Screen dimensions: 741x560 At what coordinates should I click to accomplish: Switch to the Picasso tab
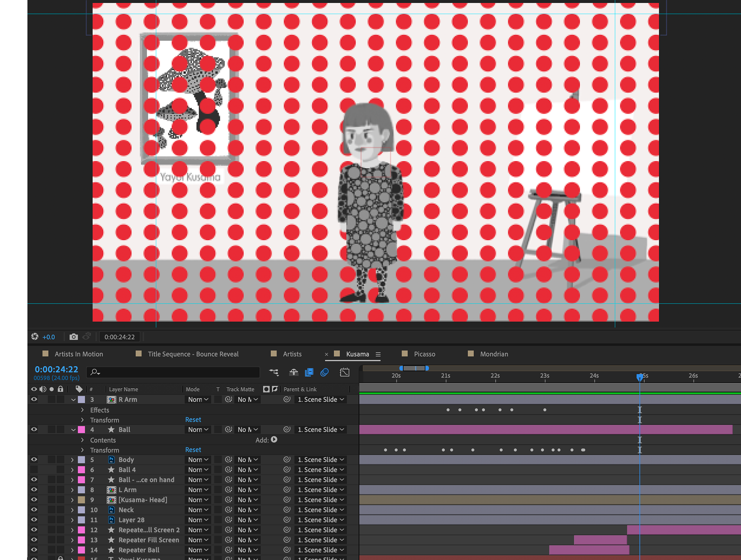425,354
